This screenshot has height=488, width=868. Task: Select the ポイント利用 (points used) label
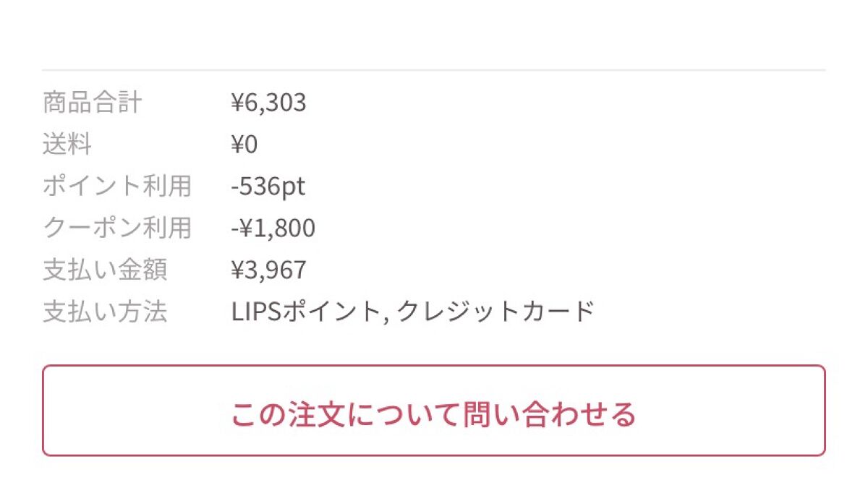(x=117, y=186)
